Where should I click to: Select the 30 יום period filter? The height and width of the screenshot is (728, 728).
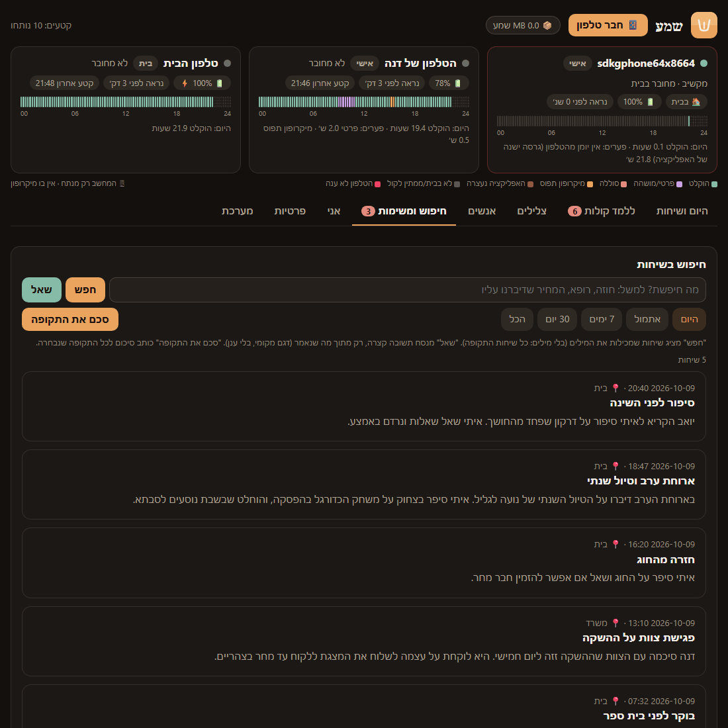[x=557, y=320]
